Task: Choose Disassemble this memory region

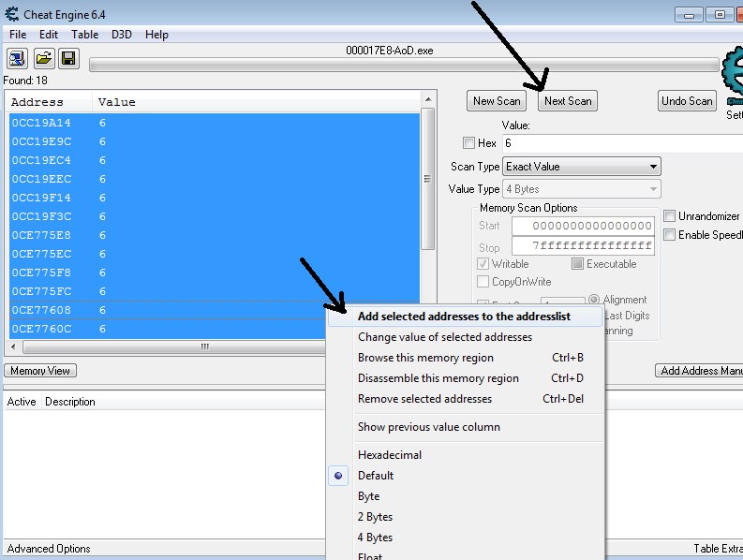Action: click(467, 378)
